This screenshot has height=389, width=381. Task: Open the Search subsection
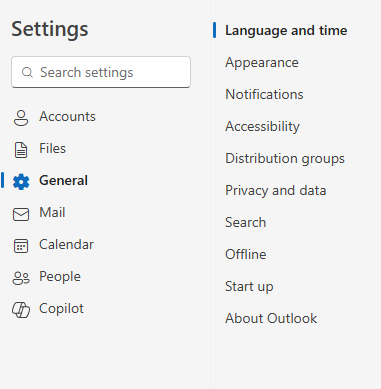(x=245, y=222)
